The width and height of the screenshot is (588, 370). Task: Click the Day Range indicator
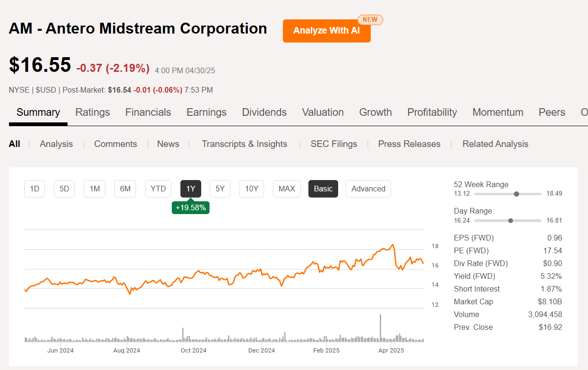click(x=510, y=220)
